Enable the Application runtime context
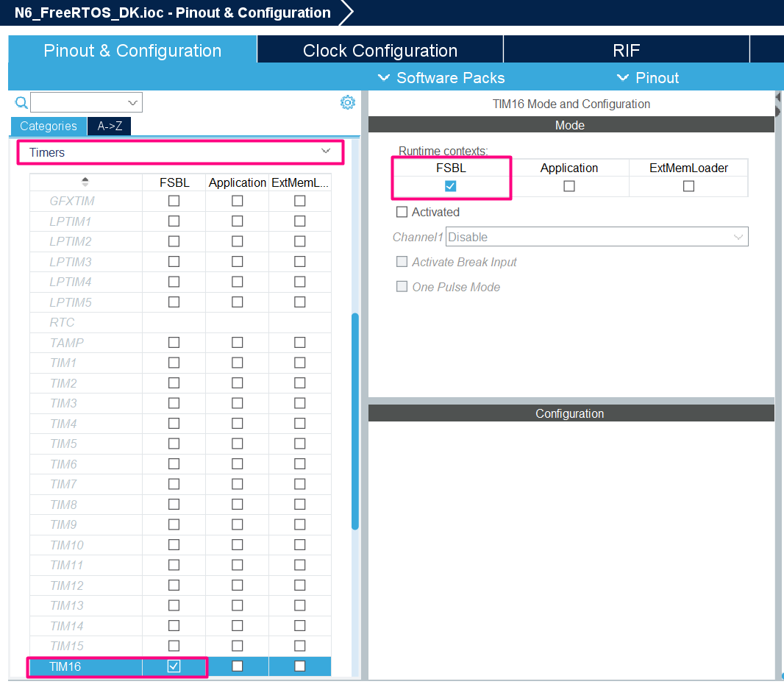Viewport: 784px width, 687px height. 569,186
